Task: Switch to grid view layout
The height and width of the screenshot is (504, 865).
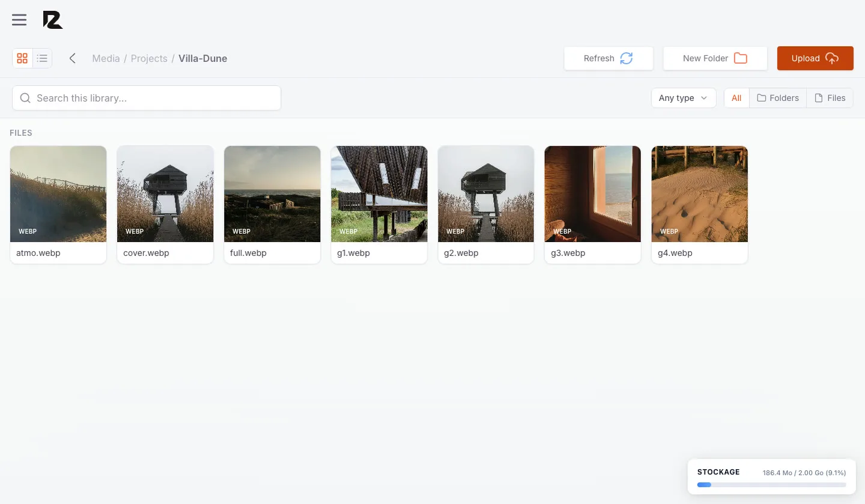Action: click(22, 58)
